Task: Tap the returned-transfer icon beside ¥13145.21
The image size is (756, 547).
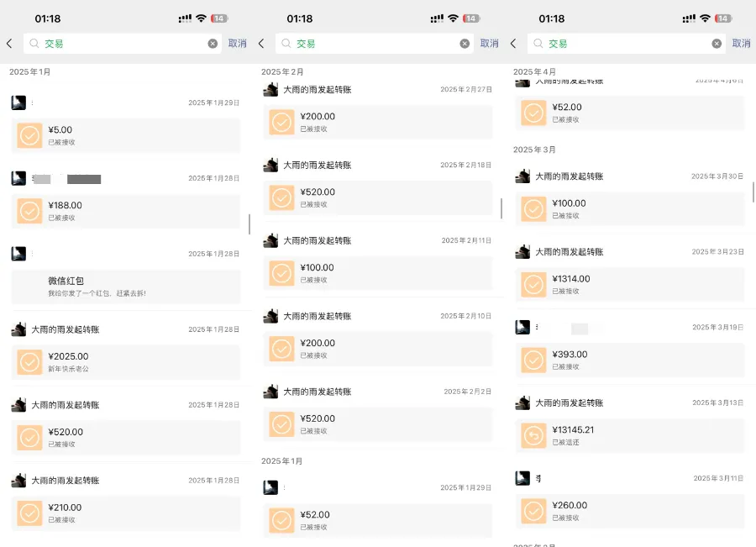Action: tap(533, 435)
